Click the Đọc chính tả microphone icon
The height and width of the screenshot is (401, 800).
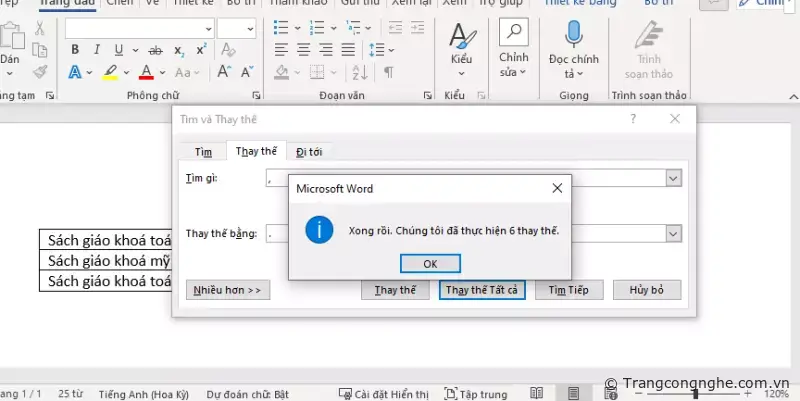(574, 36)
